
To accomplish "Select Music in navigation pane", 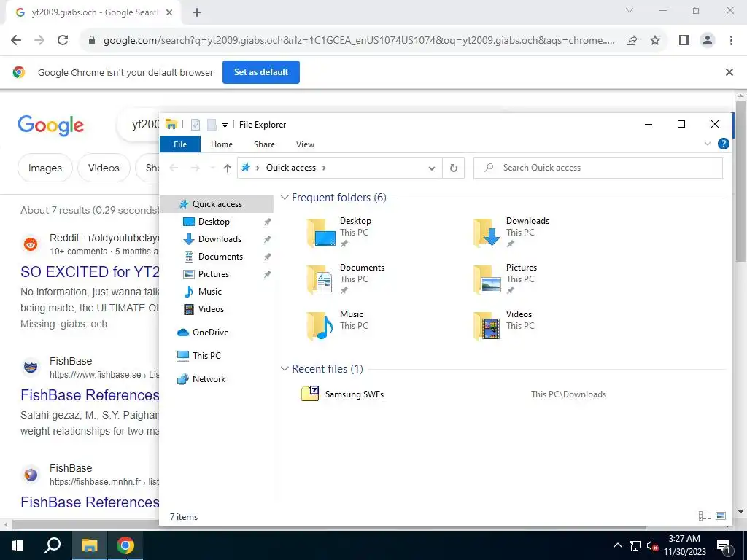I will click(x=209, y=292).
